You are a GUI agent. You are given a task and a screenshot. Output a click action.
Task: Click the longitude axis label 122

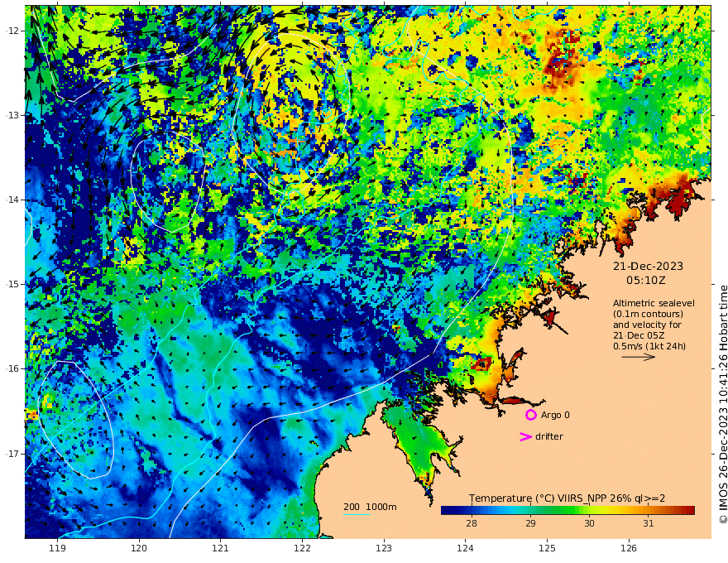point(302,549)
